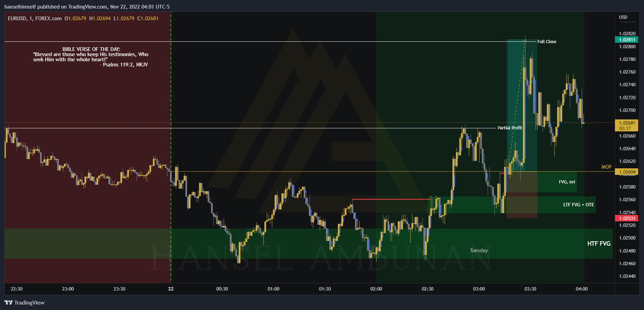Click 00:30 on the time axis
Image resolution: width=644 pixels, height=310 pixels.
[x=222, y=289]
